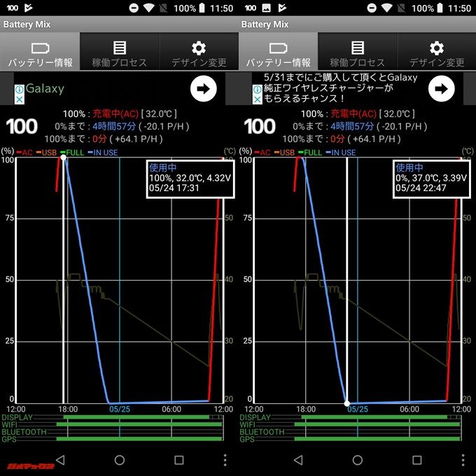Open ad info icon on Galaxy banner
The width and height of the screenshot is (476, 476).
20,90
